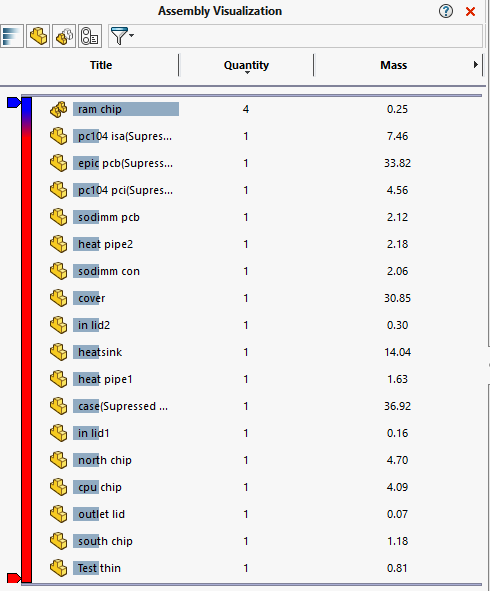Select the sodimm pcb row title
Image resolution: width=490 pixels, height=591 pixels.
coord(109,217)
